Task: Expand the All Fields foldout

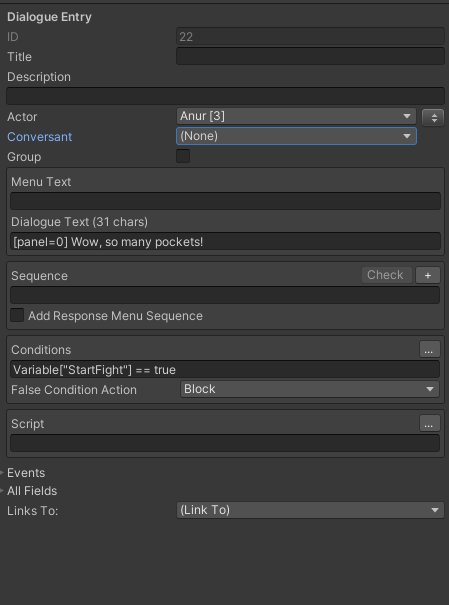Action: pos(32,491)
